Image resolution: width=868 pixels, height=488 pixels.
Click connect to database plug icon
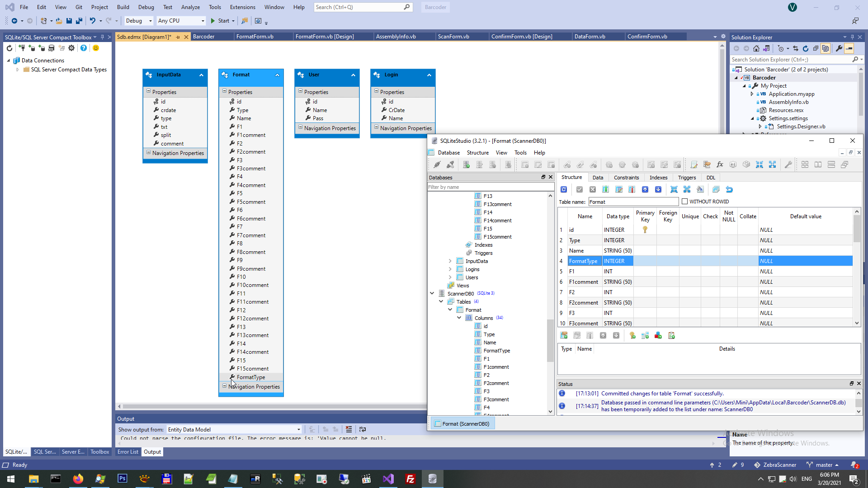[x=437, y=164]
